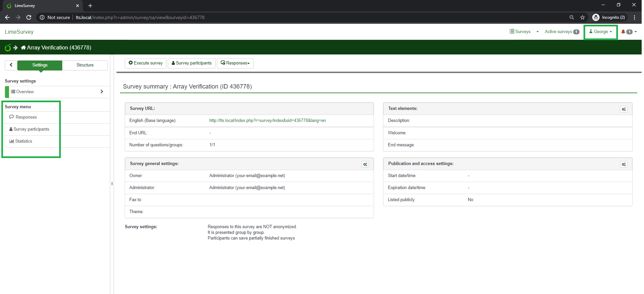Click the Text elements settings gear icon
The image size is (644, 294).
click(x=624, y=109)
